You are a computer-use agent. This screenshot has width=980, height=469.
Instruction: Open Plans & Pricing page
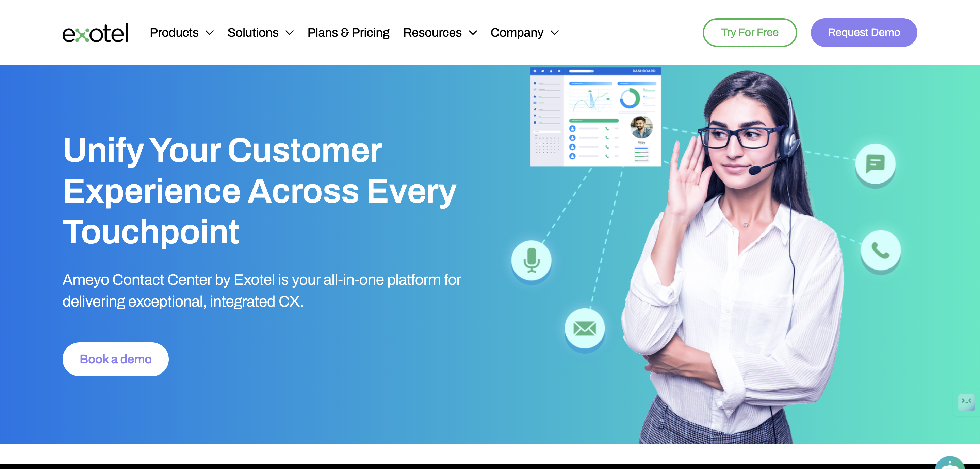pyautogui.click(x=348, y=33)
